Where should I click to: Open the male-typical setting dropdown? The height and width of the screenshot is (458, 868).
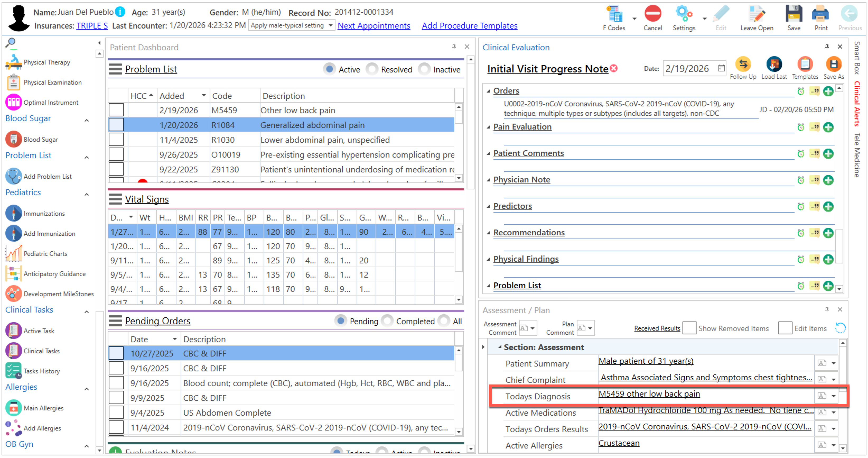coord(330,26)
